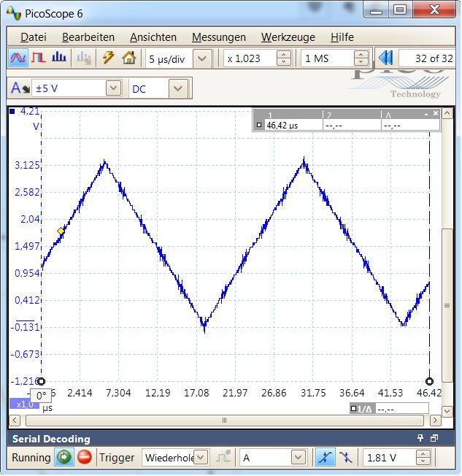This screenshot has height=476, width=462.
Task: Open the Werkzeuge menu
Action: coord(288,37)
